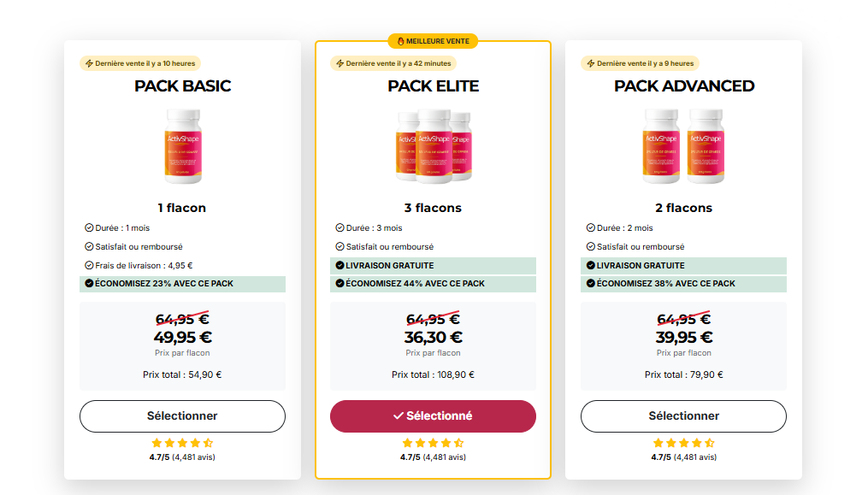Click lightning icon on Pack Advanced badge
Image resolution: width=868 pixels, height=495 pixels.
click(x=590, y=63)
